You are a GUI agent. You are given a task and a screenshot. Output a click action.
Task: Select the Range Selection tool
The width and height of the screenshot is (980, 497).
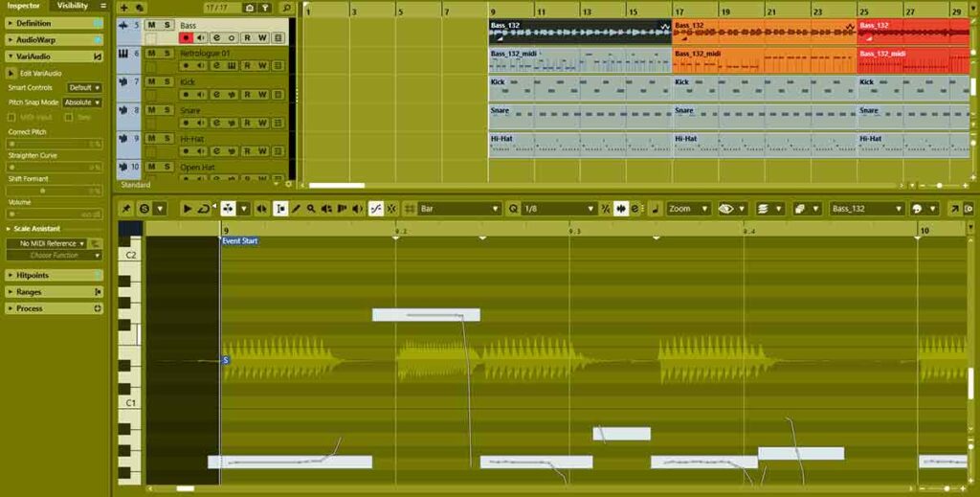click(280, 209)
